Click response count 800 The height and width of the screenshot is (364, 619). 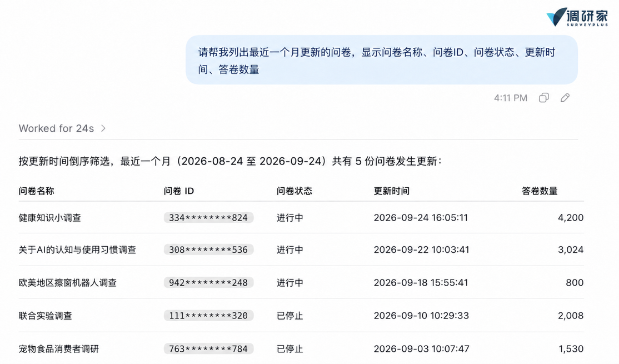575,283
